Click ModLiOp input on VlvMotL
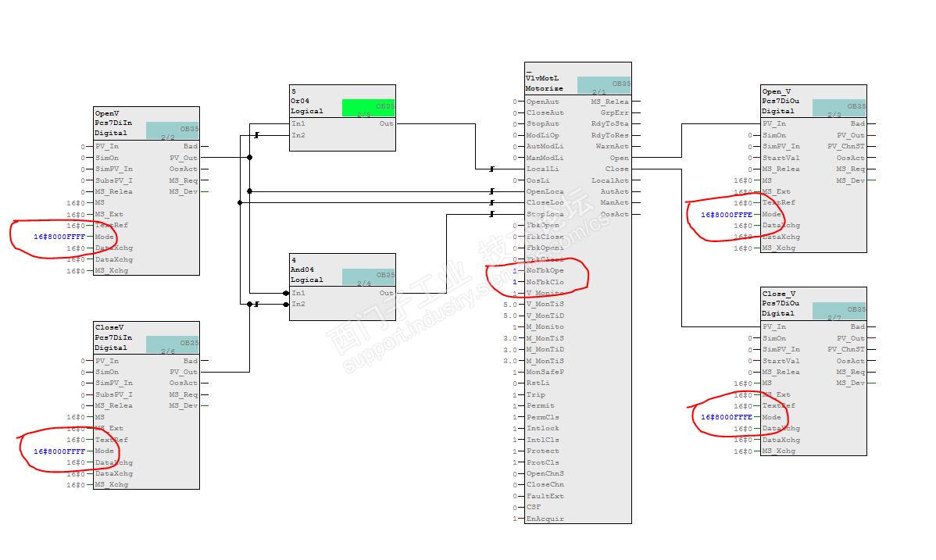Viewport: 936px width, 560px height. [x=543, y=136]
